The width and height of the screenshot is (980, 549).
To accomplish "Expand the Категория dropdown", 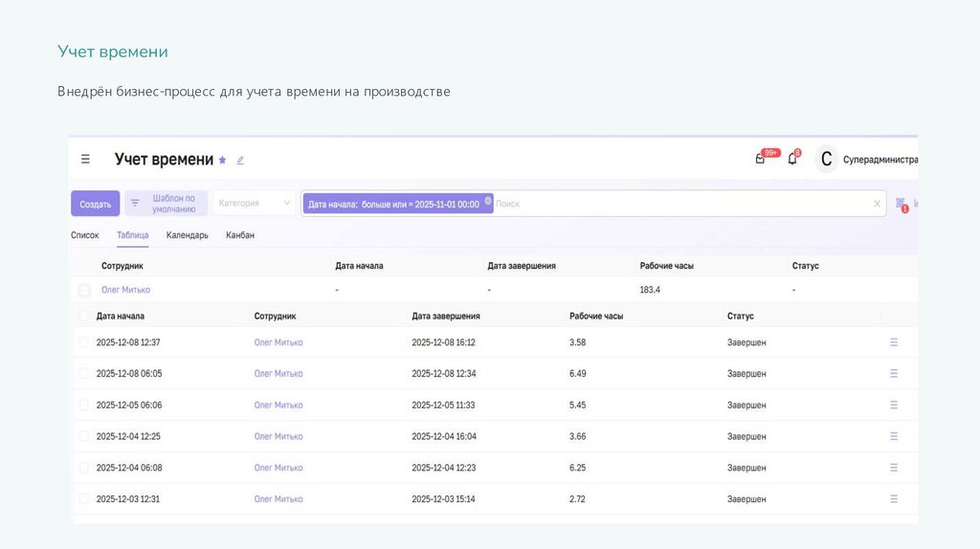I will [x=254, y=203].
